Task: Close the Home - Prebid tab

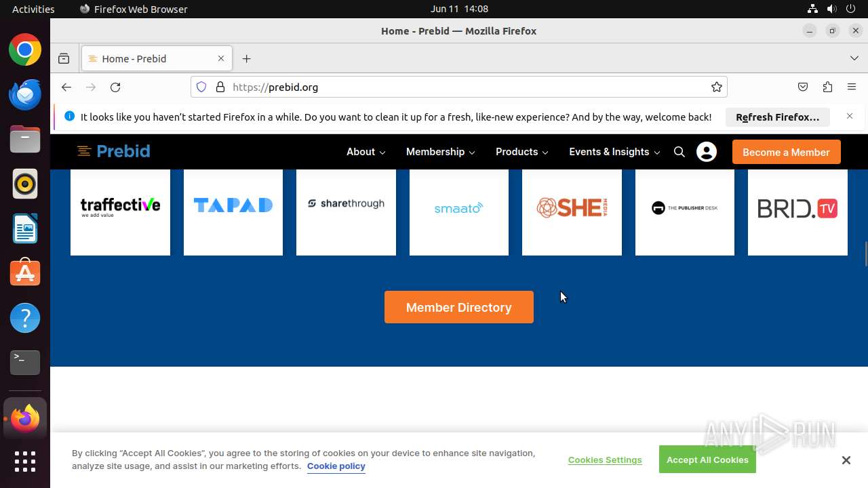Action: pos(220,58)
